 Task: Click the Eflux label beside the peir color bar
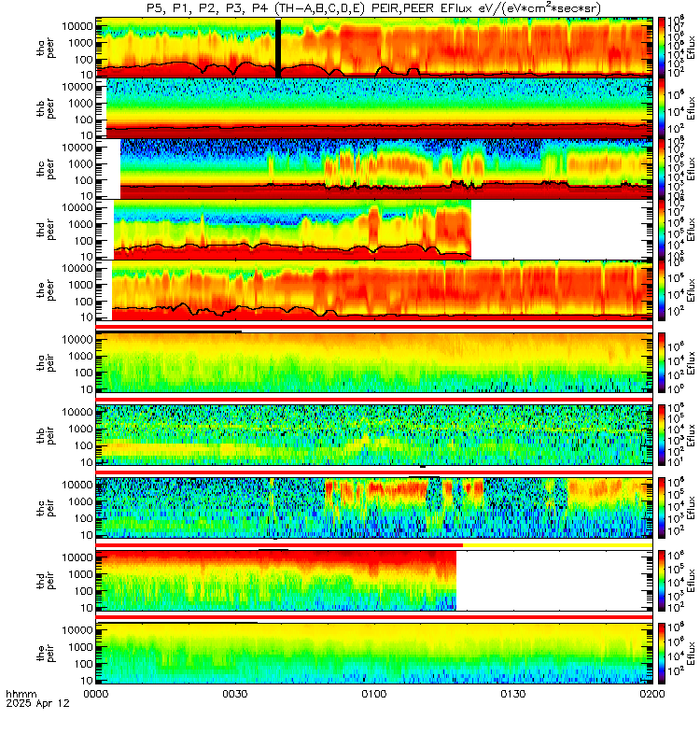click(691, 653)
